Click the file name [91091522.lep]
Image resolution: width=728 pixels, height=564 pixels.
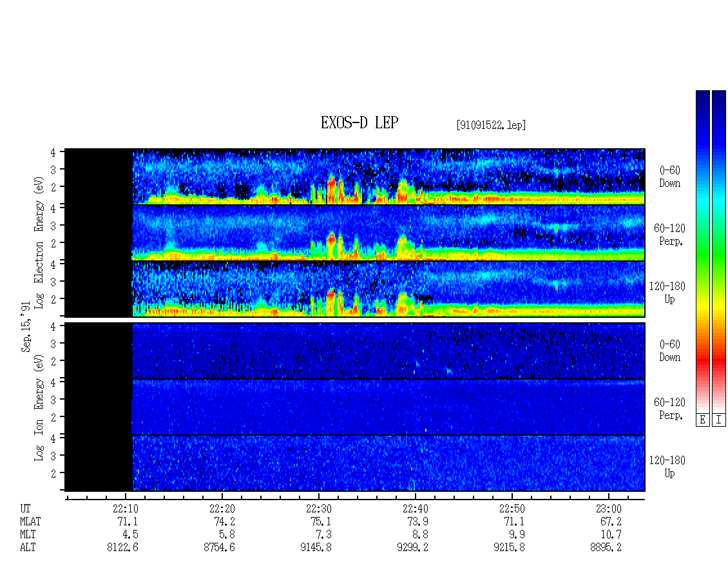(x=491, y=125)
